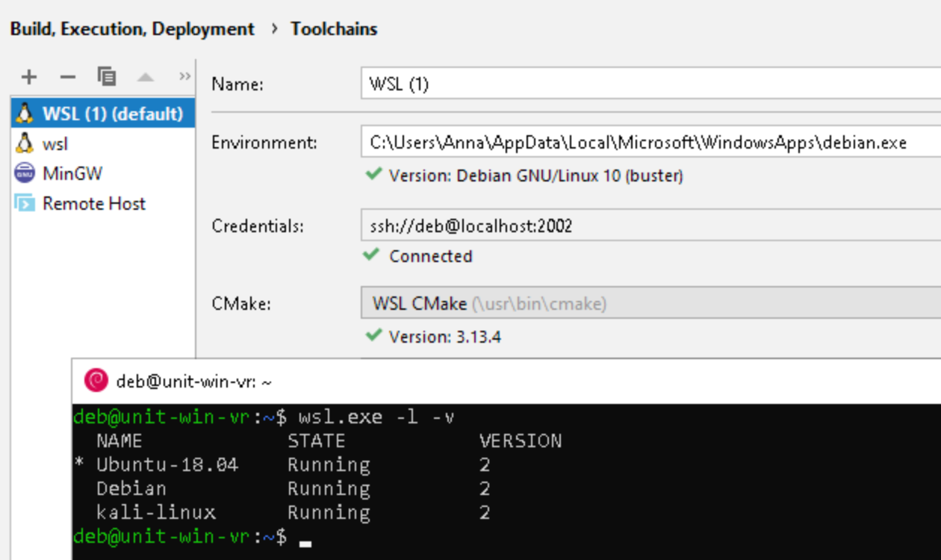Remove selected toolchain with minus icon
Viewport: 941px width, 560px height.
tap(68, 77)
